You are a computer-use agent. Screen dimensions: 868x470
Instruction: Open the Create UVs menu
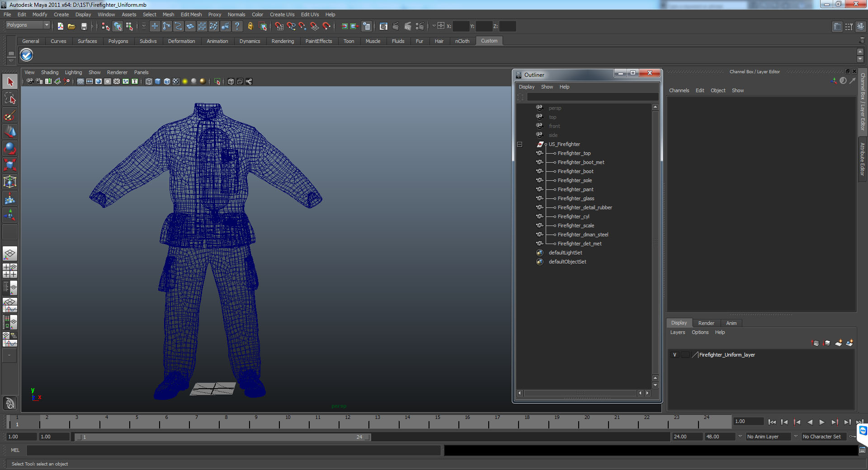click(x=282, y=14)
